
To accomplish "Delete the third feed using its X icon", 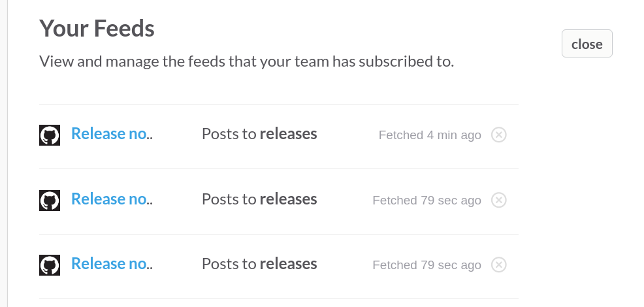I will 498,265.
